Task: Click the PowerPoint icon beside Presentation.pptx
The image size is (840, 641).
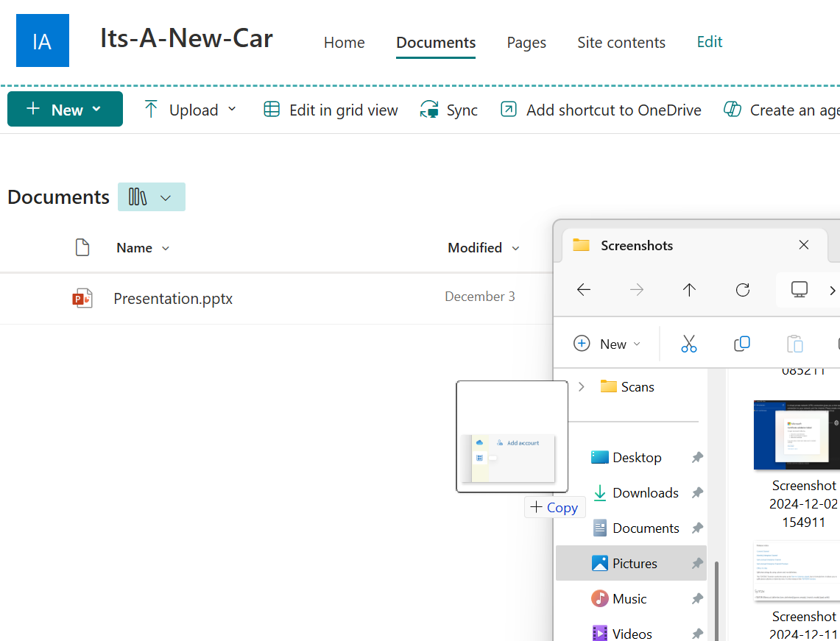Action: point(82,298)
